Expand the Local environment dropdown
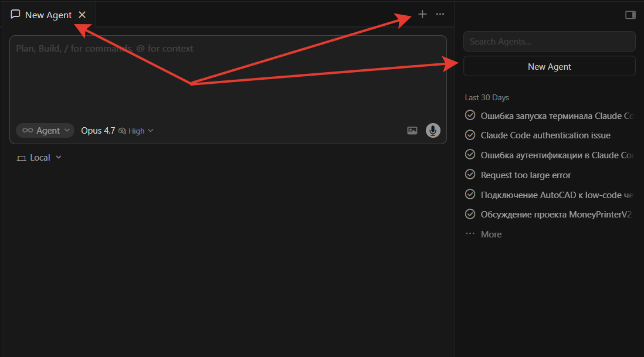644x357 pixels. pyautogui.click(x=39, y=158)
